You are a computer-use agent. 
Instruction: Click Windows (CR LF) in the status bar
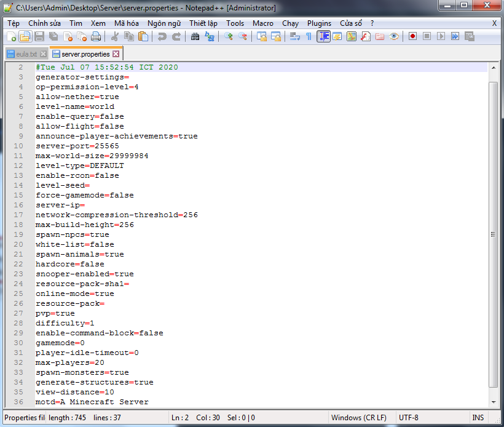coord(358,418)
